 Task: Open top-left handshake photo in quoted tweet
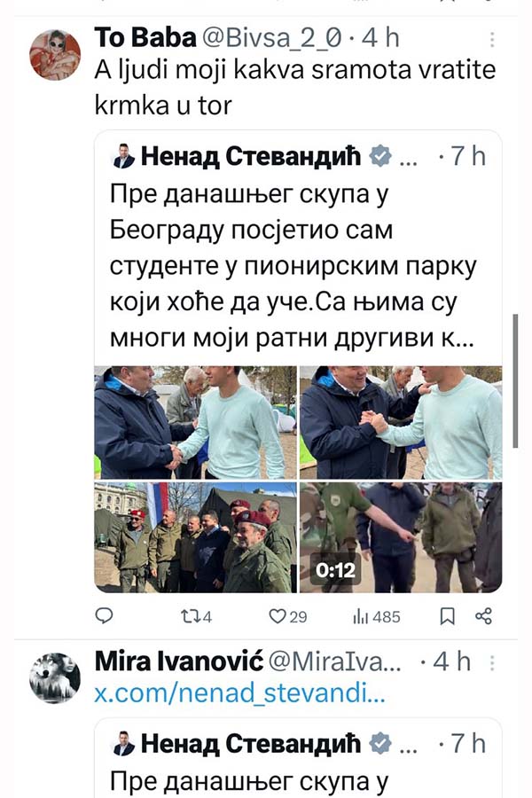coord(195,422)
